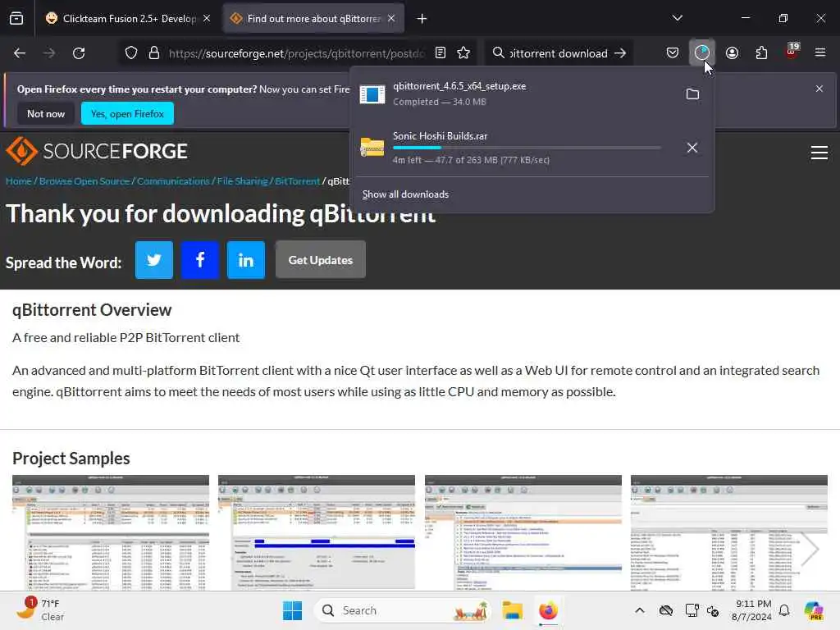This screenshot has height=630, width=840.
Task: Open File Explorer from taskbar
Action: coord(512,610)
